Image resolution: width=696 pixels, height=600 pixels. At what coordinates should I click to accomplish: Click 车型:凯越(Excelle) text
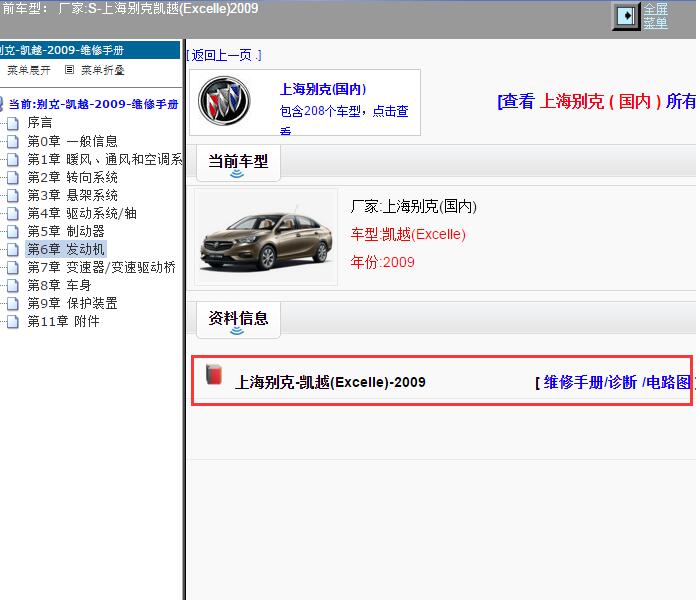pyautogui.click(x=408, y=234)
